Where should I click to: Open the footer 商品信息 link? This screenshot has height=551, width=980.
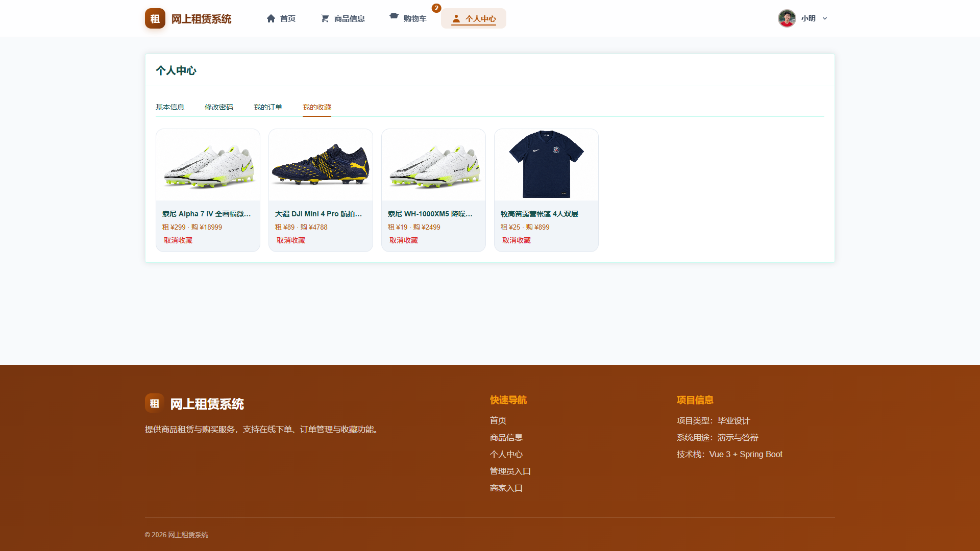(x=506, y=437)
